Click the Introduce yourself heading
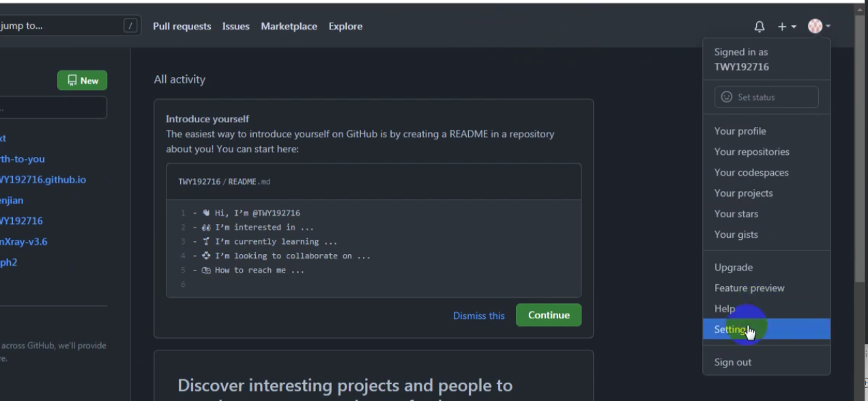This screenshot has height=401, width=868. click(x=207, y=119)
